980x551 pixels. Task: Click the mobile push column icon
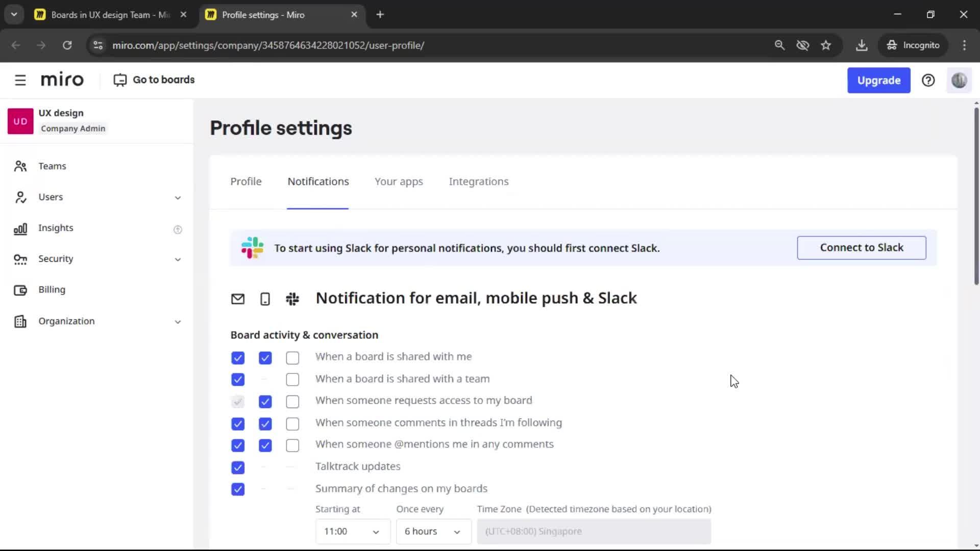pyautogui.click(x=265, y=299)
